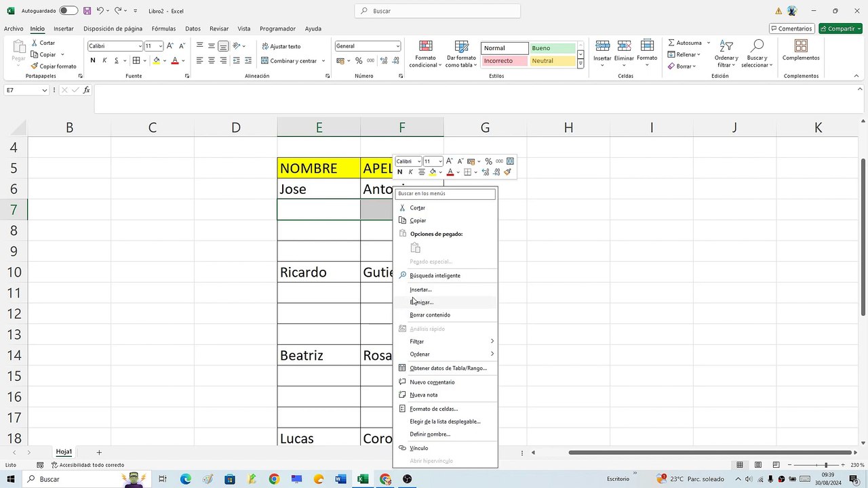This screenshot has width=868, height=488.
Task: Expand Filtrar submenu in context menu
Action: (446, 342)
